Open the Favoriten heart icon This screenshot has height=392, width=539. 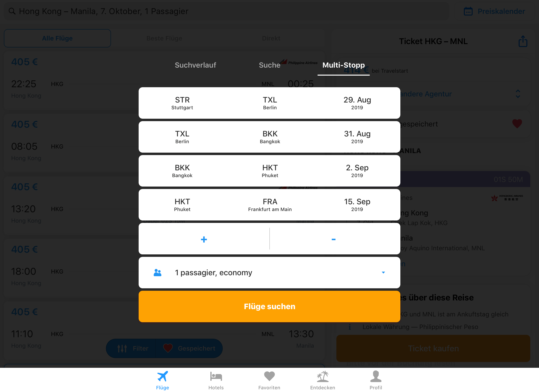pyautogui.click(x=269, y=376)
